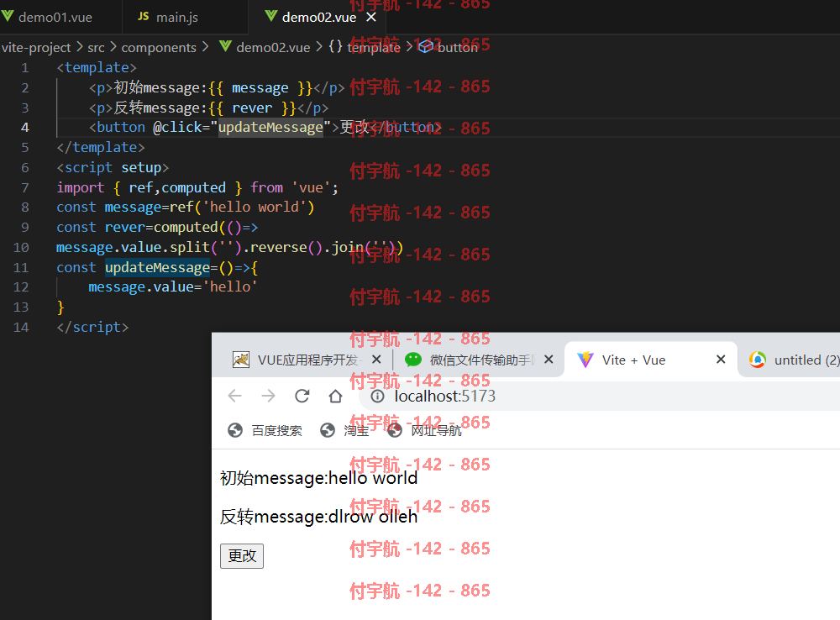Close the VUE应用程序开发 browser tab
Viewport: 840px width, 620px height.
[x=376, y=360]
